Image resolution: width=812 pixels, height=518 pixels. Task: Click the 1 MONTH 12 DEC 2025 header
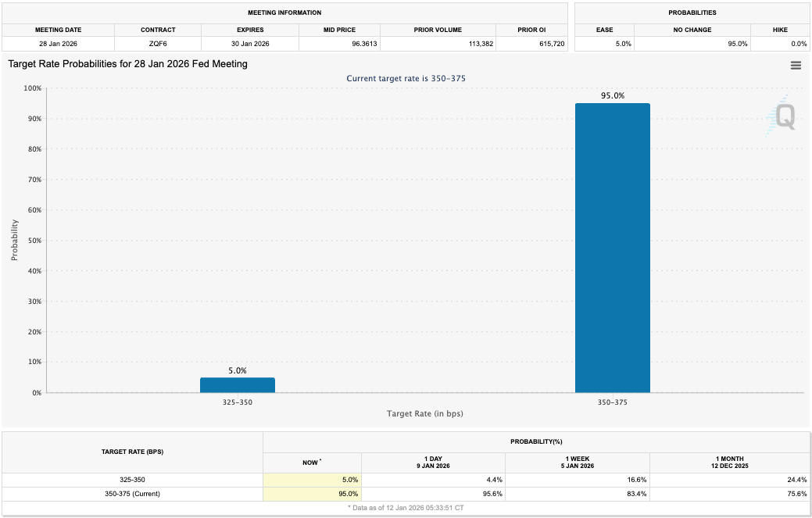coord(729,463)
